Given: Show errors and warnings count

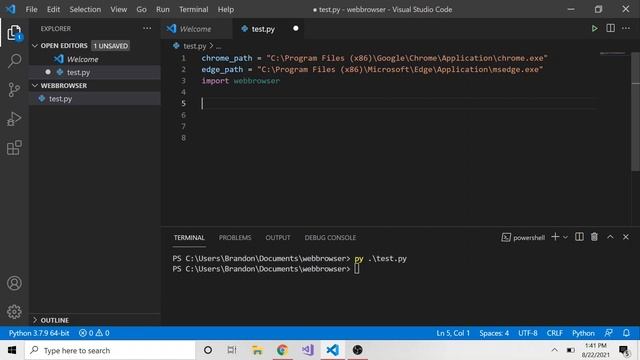Looking at the screenshot, I should 94,333.
